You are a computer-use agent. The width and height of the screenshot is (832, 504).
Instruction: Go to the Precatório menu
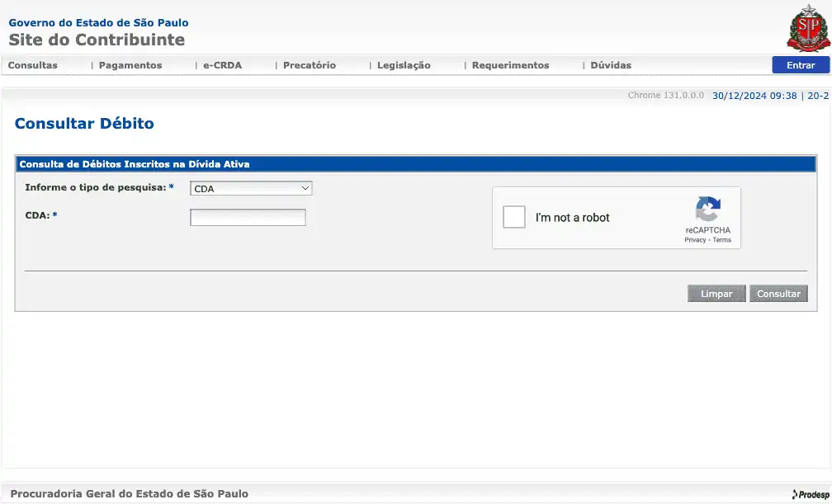coord(310,65)
